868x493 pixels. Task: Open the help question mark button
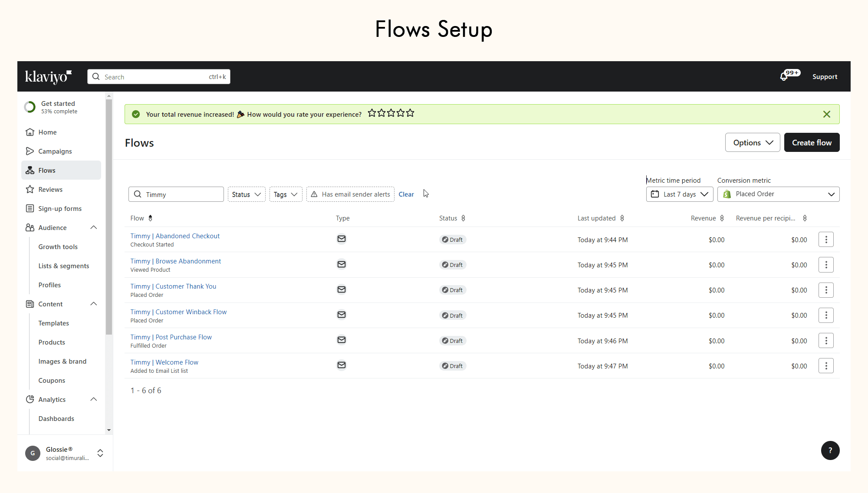830,450
